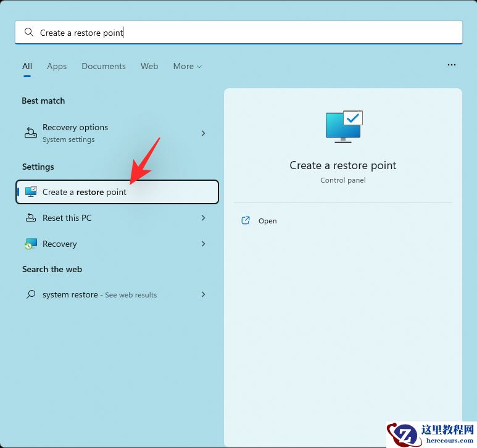Expand the Recovery result chevron
This screenshot has height=448, width=477.
pyautogui.click(x=203, y=244)
